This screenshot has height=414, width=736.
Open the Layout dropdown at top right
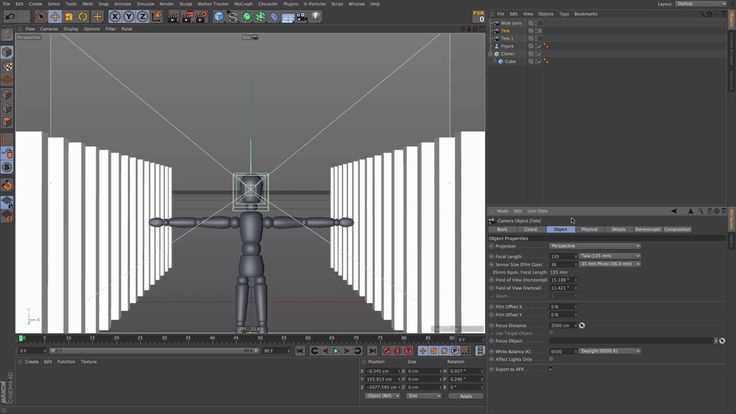tap(702, 4)
